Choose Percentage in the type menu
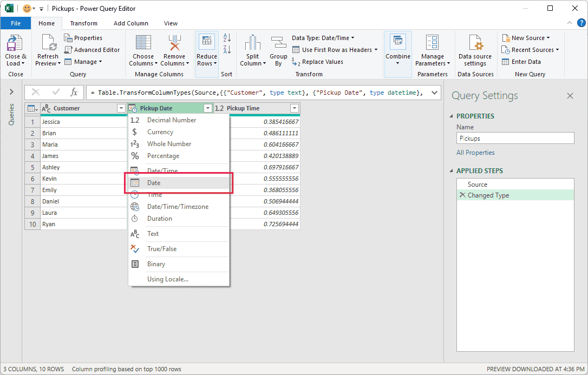Image resolution: width=588 pixels, height=375 pixels. [x=179, y=156]
